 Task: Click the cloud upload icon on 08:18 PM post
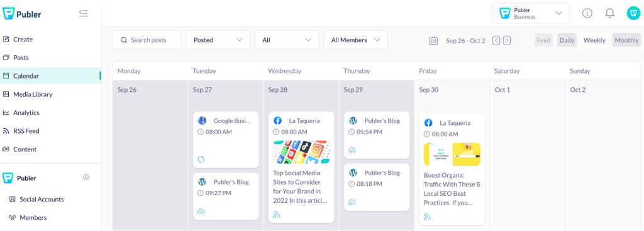(x=352, y=202)
